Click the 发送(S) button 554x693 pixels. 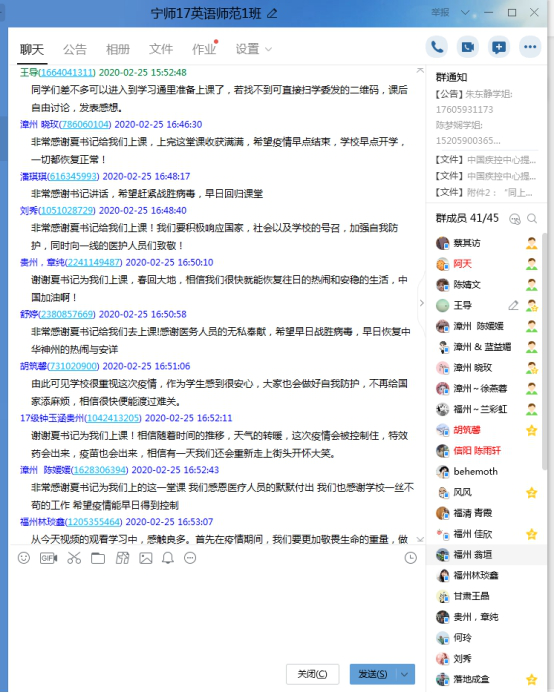click(x=373, y=674)
